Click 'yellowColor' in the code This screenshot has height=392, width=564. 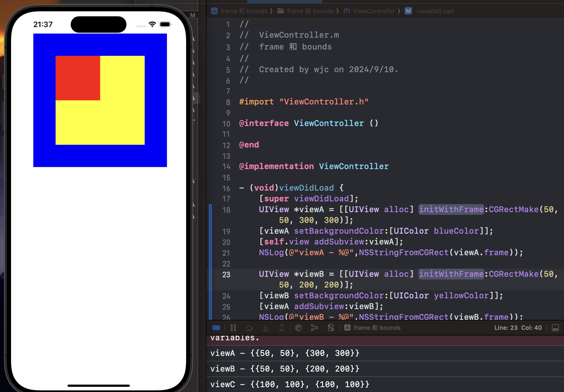click(x=461, y=296)
